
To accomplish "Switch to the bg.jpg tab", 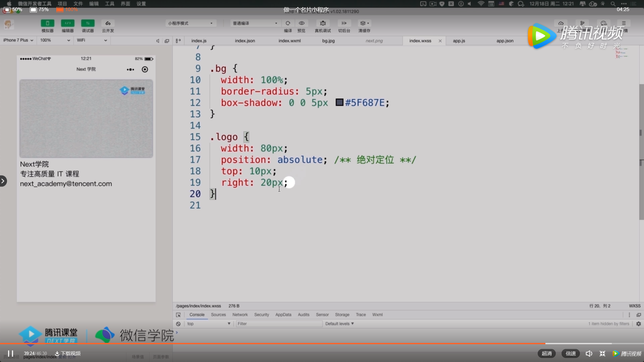I will (x=328, y=41).
